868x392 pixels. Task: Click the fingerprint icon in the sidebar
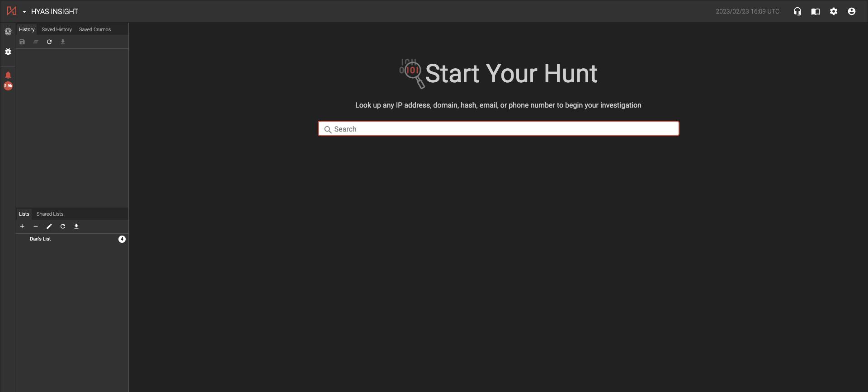[8, 32]
